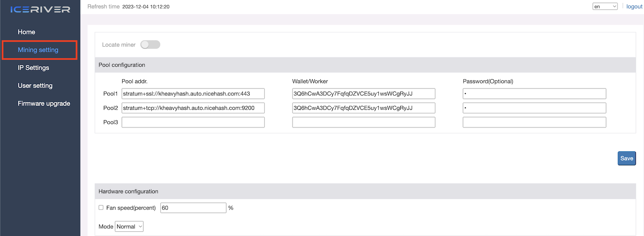
Task: Click the fan speed percent input
Action: 193,208
